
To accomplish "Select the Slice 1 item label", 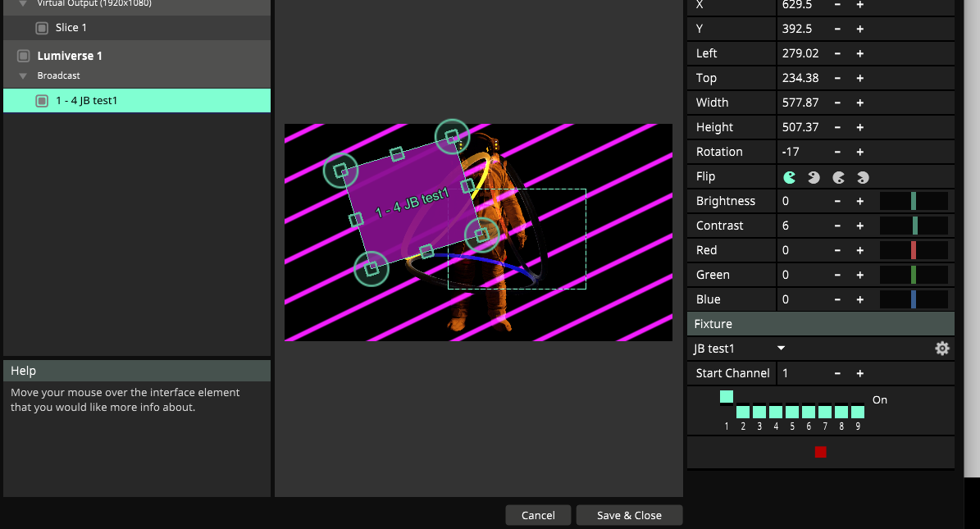I will 71,28.
